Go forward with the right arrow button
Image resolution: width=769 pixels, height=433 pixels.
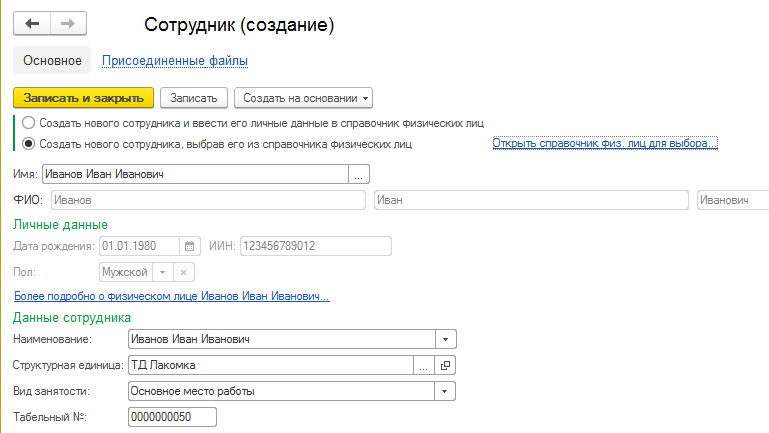click(68, 24)
